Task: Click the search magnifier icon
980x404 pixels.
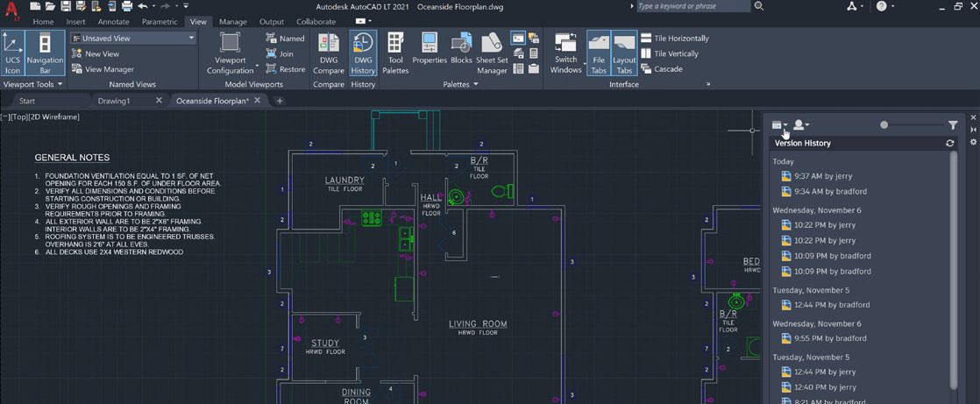Action: 759,6
